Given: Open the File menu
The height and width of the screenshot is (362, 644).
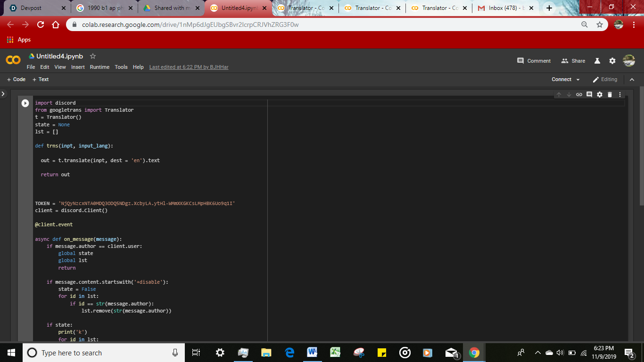Looking at the screenshot, I should [x=31, y=67].
